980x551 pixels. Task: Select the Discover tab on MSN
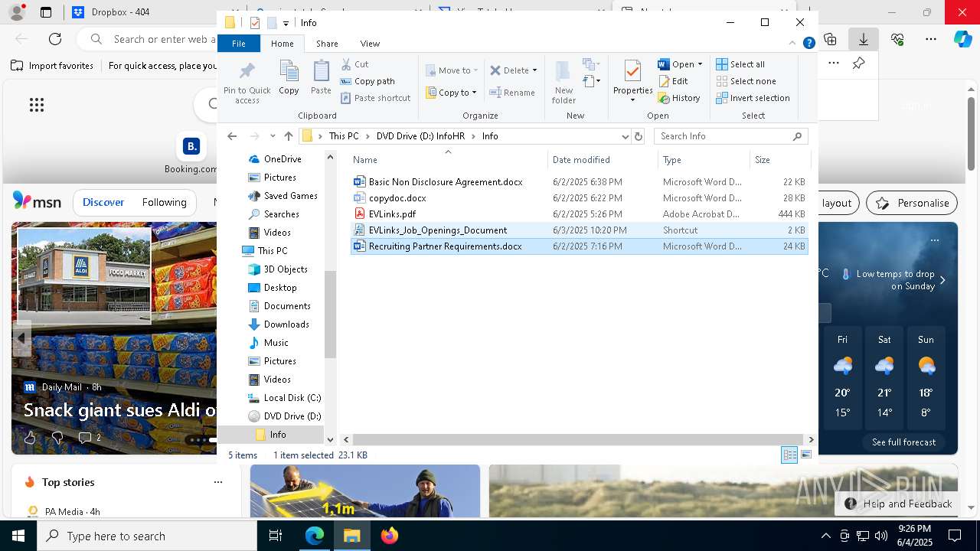point(103,203)
